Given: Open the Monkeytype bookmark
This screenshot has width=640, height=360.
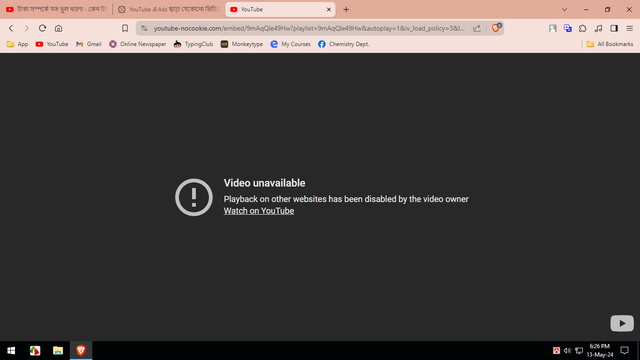Looking at the screenshot, I should [x=242, y=44].
